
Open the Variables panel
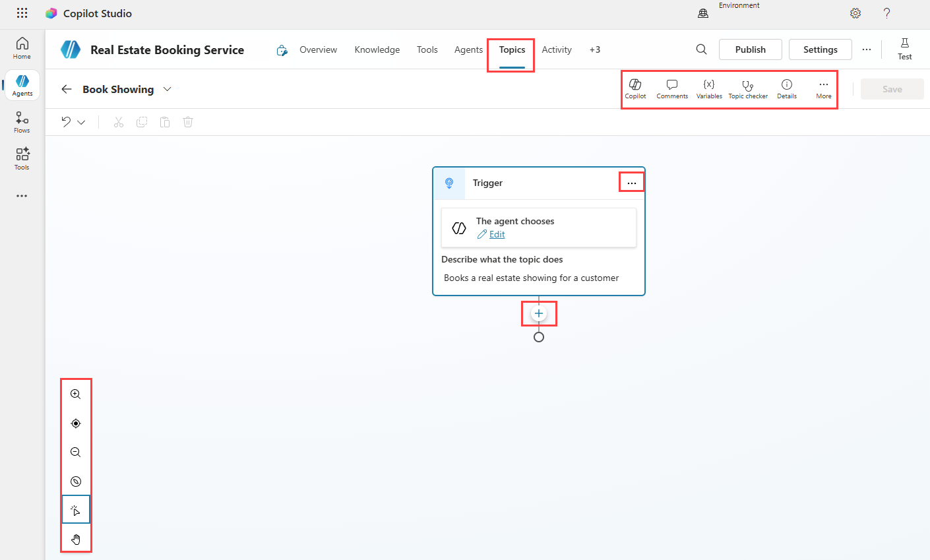point(709,89)
